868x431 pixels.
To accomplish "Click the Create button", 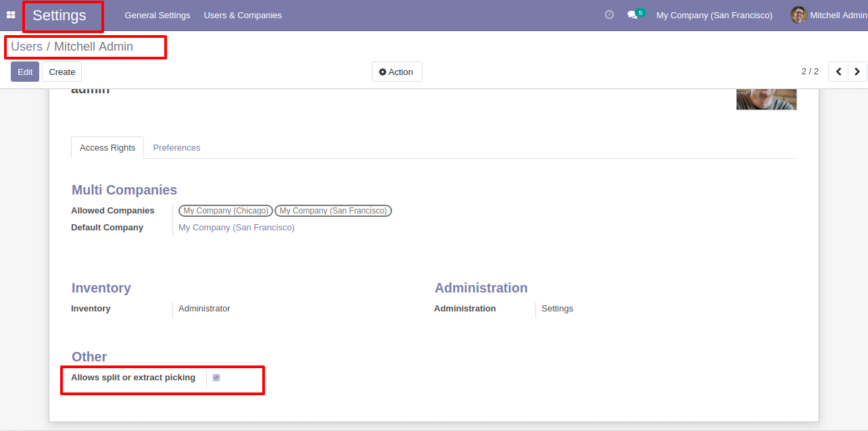I will coord(62,72).
